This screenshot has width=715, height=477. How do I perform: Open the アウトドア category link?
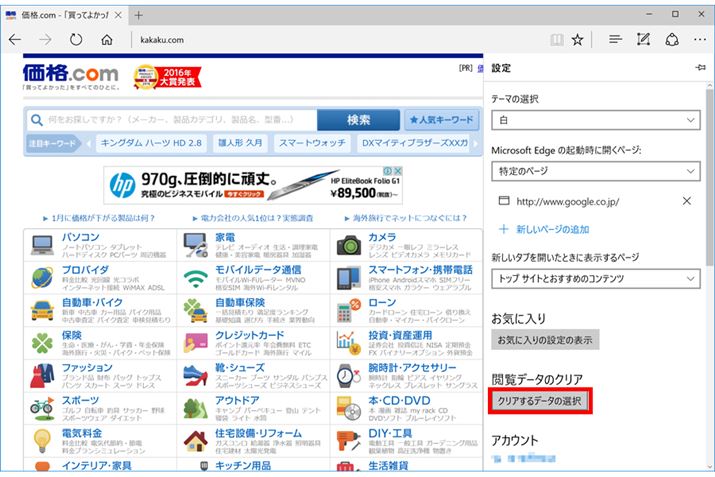pyautogui.click(x=237, y=400)
